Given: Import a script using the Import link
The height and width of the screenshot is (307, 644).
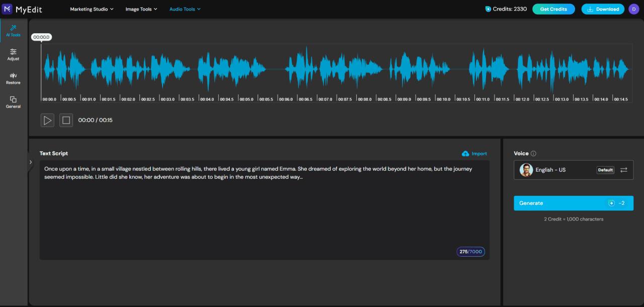Looking at the screenshot, I should pos(474,153).
